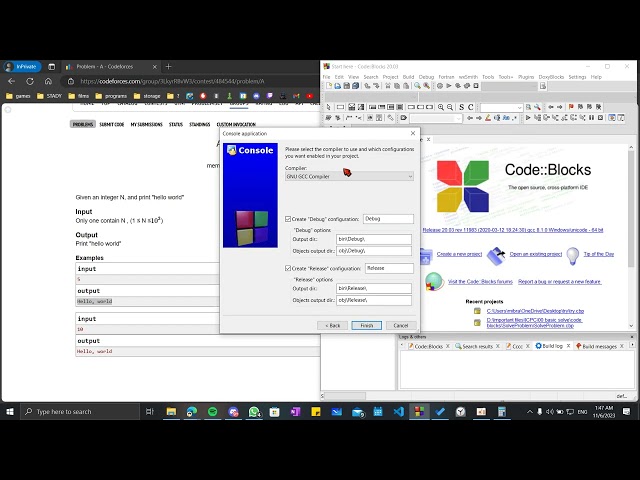
Task: Click Debug Output dir field bin\Debug\
Action: click(x=374, y=239)
